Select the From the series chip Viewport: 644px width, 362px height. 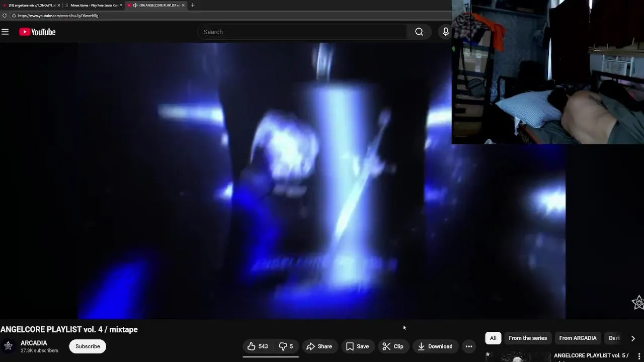pos(528,338)
